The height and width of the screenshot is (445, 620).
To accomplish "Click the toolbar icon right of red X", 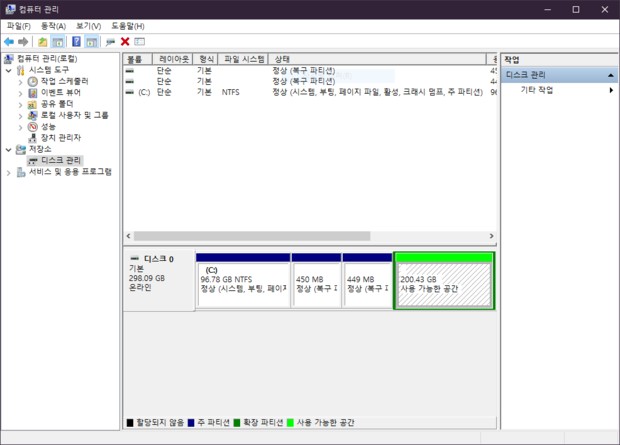I will click(x=140, y=42).
